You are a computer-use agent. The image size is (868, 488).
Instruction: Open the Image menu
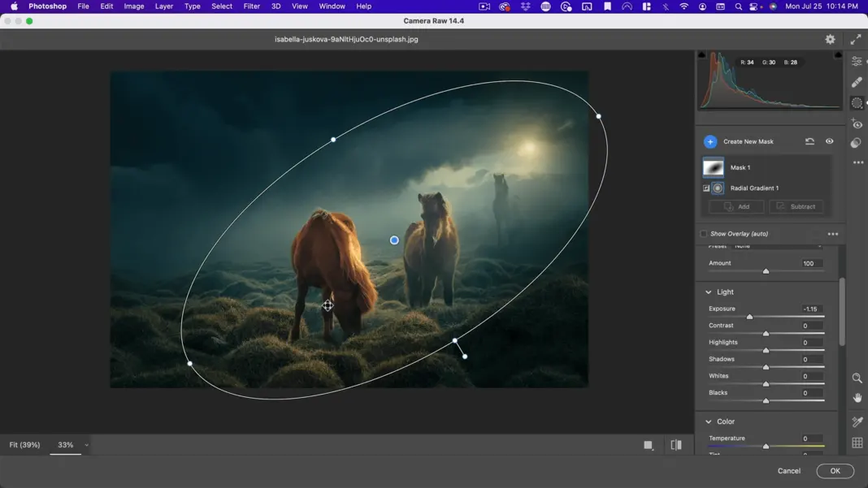coord(133,6)
